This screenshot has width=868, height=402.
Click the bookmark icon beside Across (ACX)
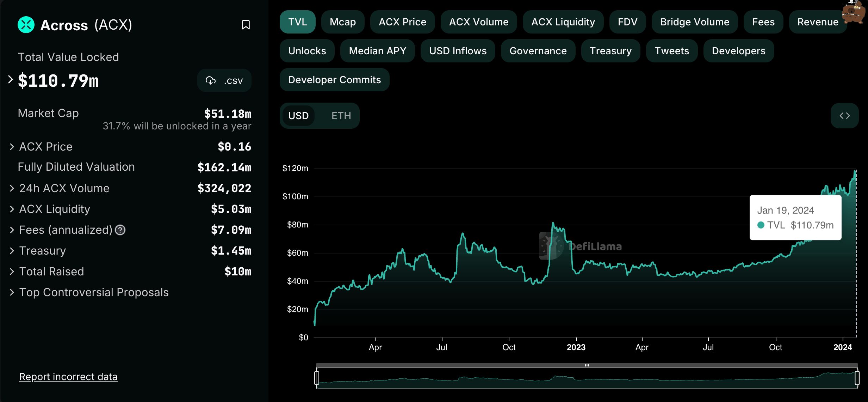click(x=246, y=25)
